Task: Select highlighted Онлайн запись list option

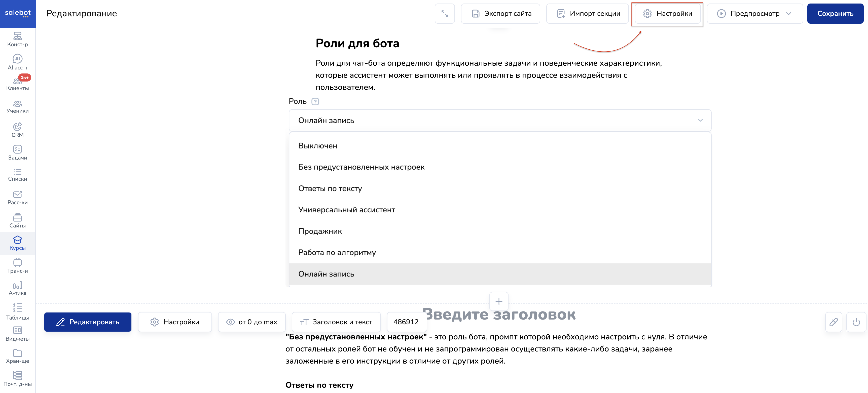Action: [500, 274]
